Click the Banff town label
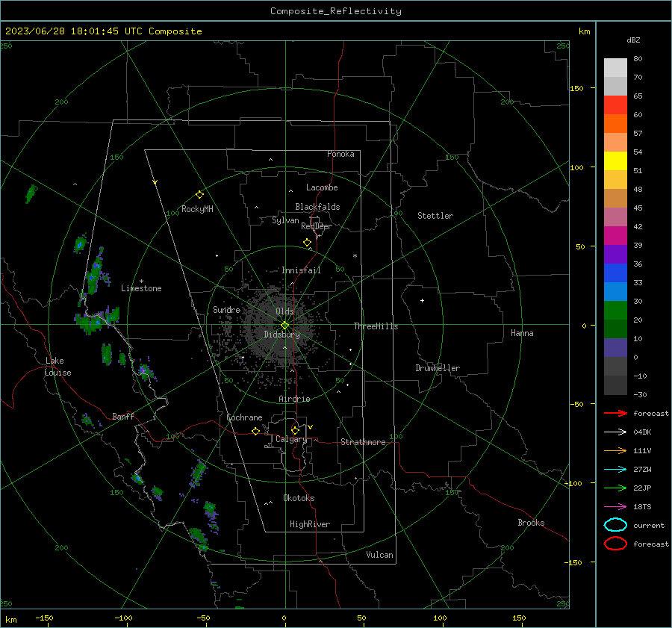 point(123,416)
